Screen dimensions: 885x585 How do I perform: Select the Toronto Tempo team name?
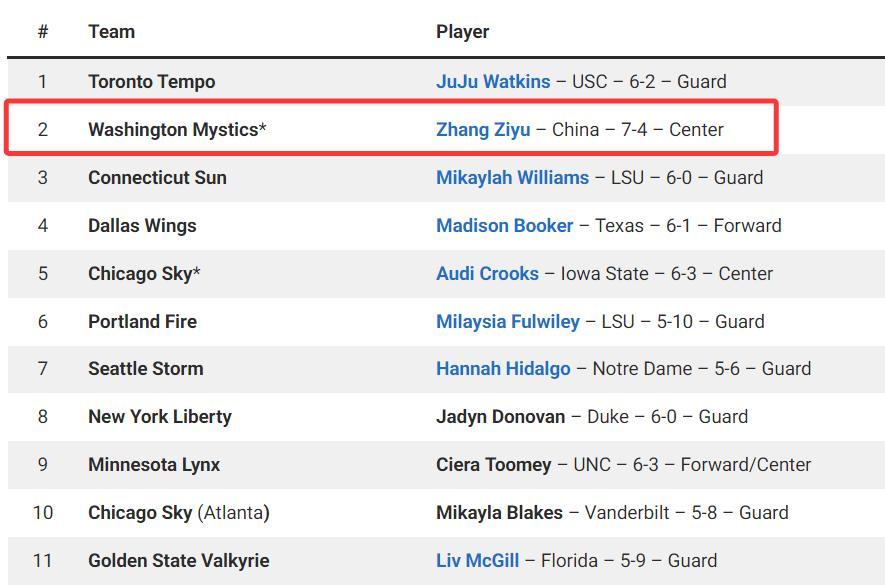(151, 82)
